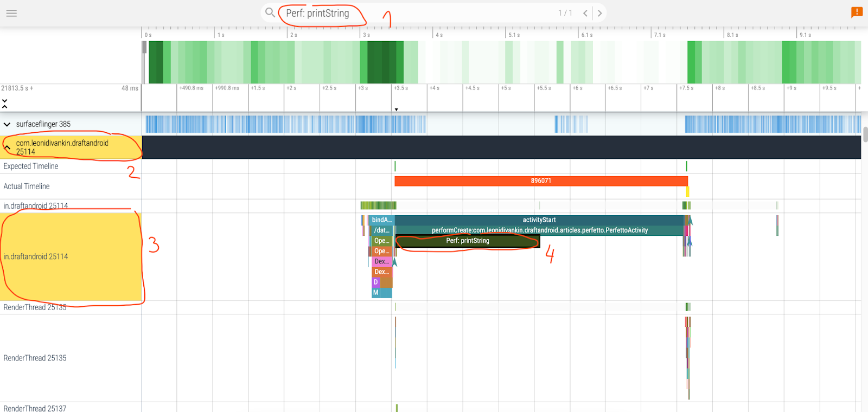Go to next search result
The height and width of the screenshot is (412, 868).
tap(599, 13)
